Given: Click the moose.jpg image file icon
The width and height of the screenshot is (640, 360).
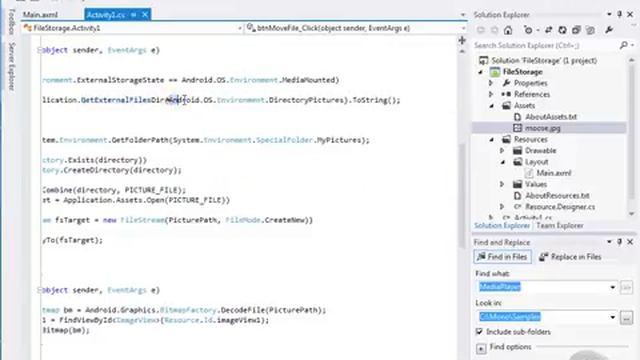Looking at the screenshot, I should pos(518,128).
